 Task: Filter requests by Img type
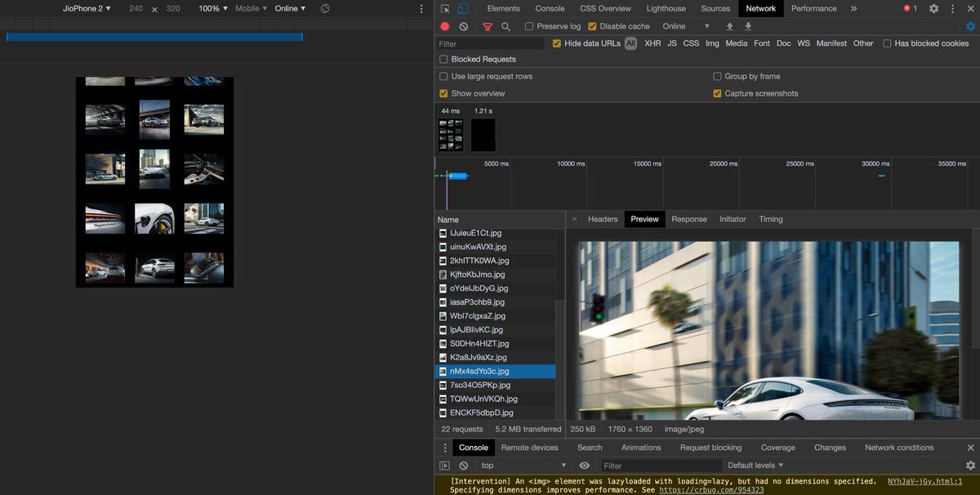pos(712,43)
